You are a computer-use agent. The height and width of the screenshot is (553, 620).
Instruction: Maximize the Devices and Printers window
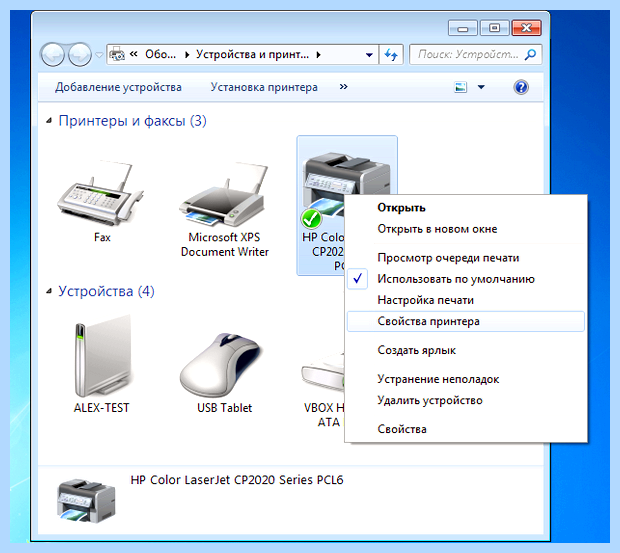(494, 28)
